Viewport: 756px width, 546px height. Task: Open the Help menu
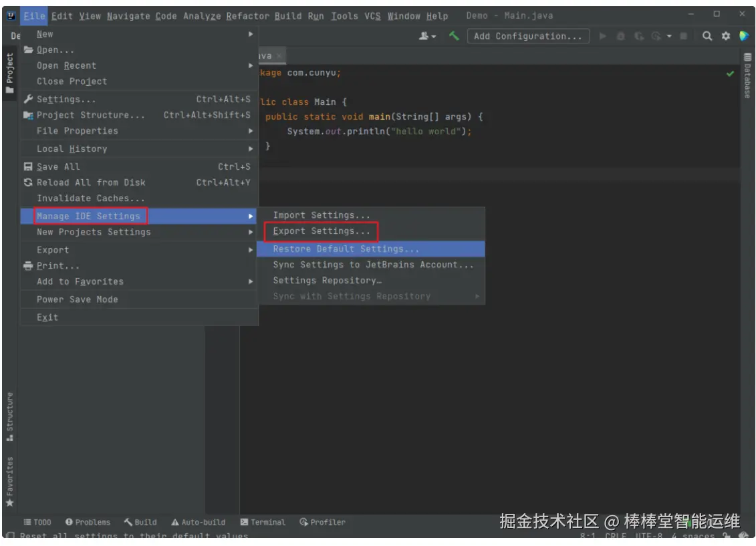(436, 16)
